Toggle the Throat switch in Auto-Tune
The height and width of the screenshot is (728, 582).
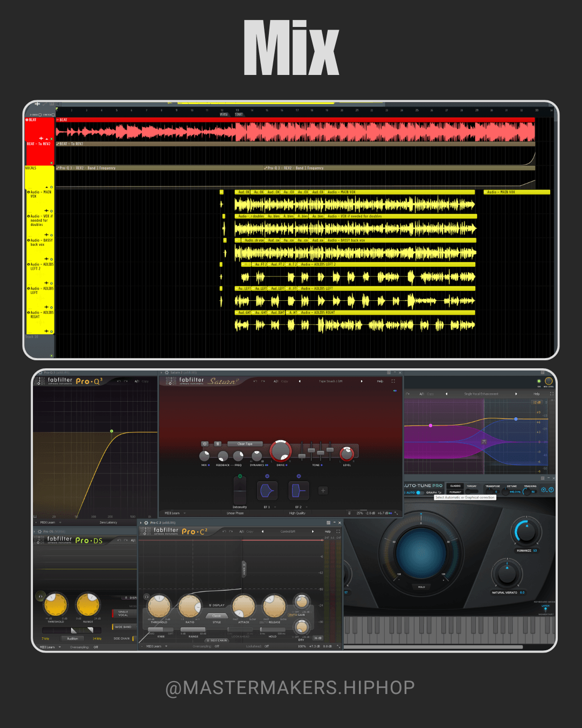(472, 492)
